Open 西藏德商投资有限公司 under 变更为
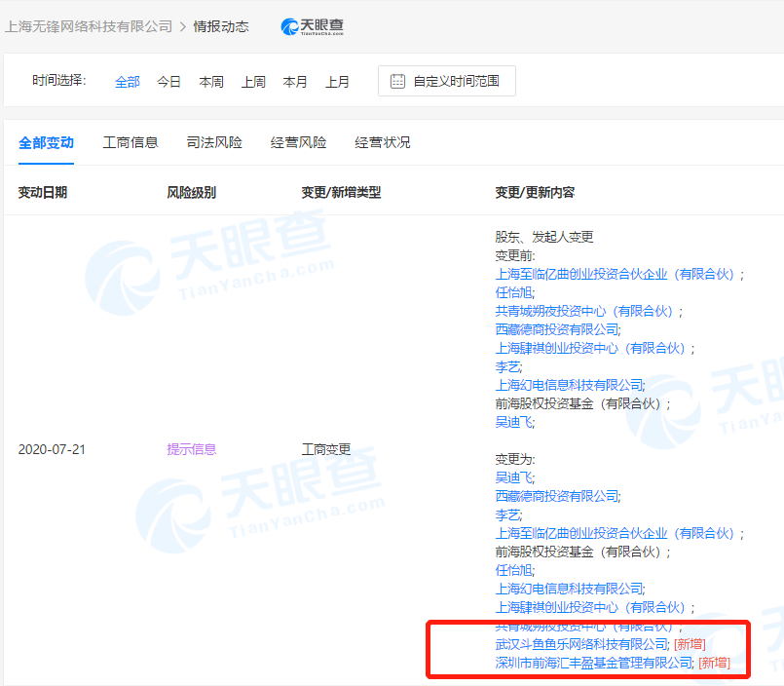 tap(556, 496)
